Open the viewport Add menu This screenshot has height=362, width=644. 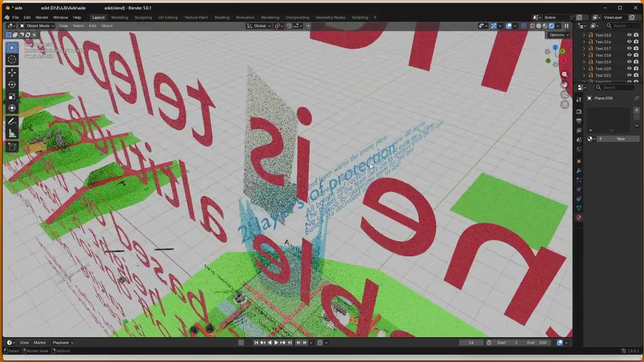[93, 26]
